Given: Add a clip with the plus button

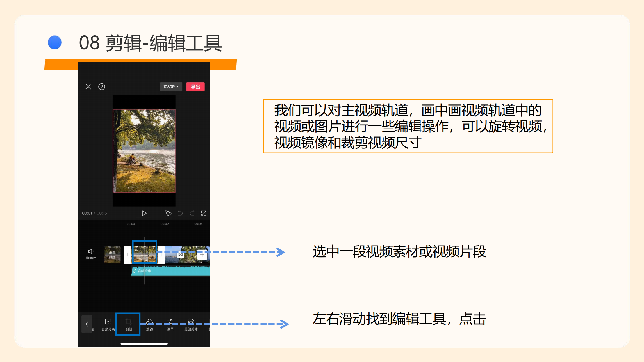Looking at the screenshot, I should 202,255.
